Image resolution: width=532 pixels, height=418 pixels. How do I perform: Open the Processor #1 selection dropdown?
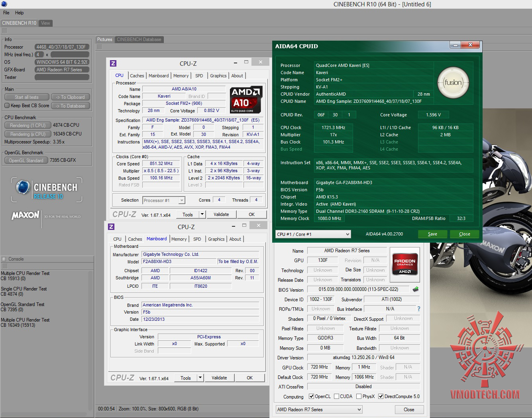coord(164,200)
